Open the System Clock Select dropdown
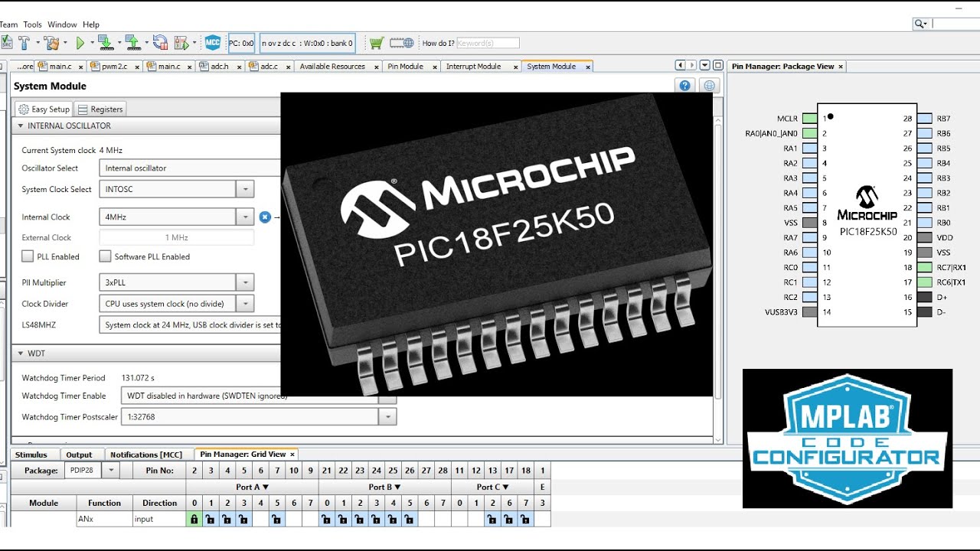This screenshot has height=551, width=980. tap(245, 189)
